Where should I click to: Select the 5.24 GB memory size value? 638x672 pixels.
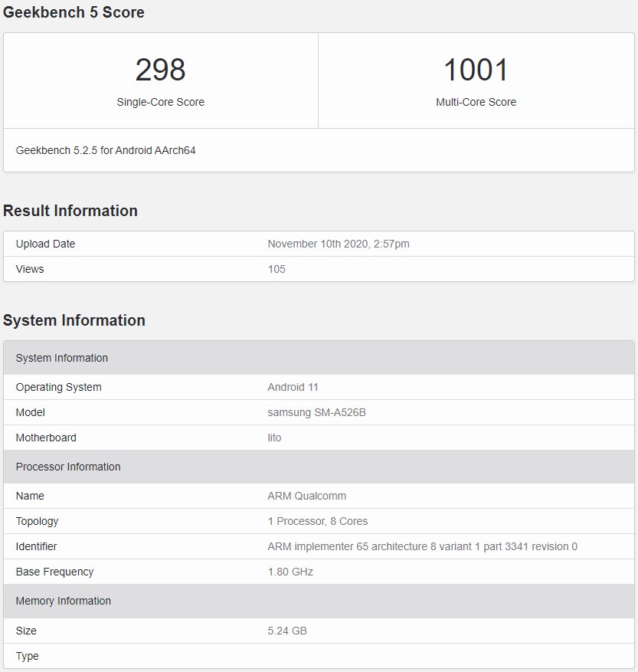tap(287, 631)
